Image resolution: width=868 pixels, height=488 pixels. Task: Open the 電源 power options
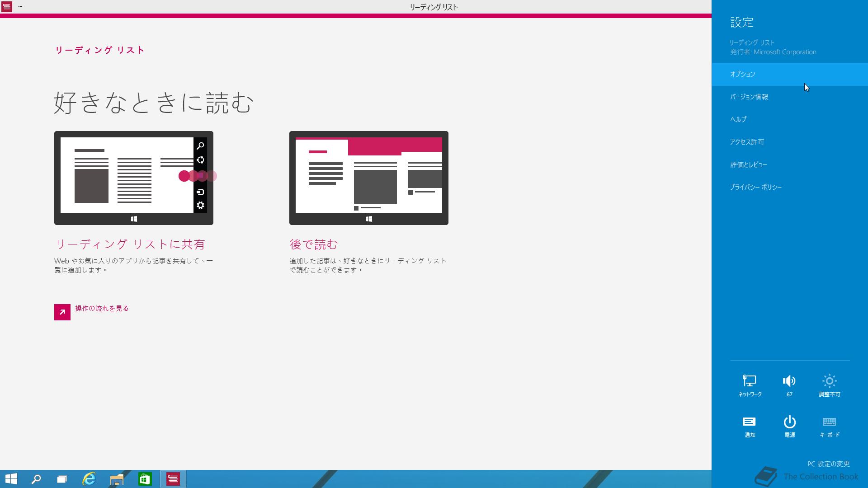(x=789, y=427)
